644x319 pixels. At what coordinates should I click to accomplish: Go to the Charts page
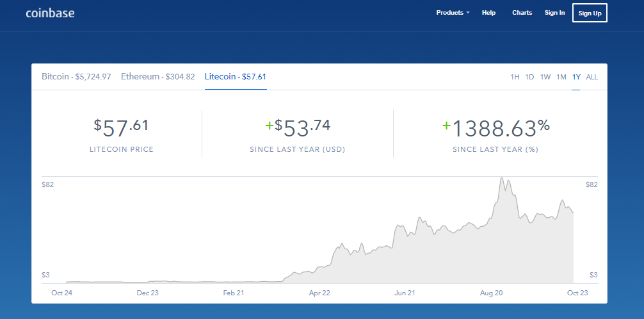[x=522, y=13]
